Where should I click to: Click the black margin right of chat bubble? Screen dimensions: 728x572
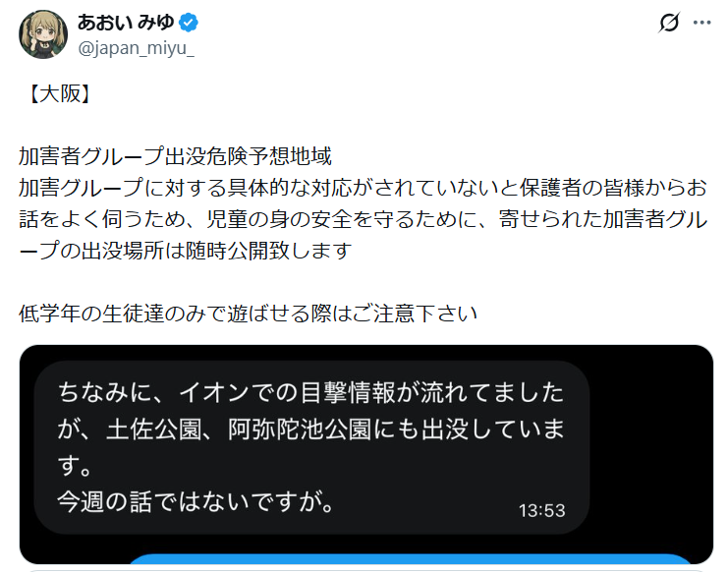(651, 447)
